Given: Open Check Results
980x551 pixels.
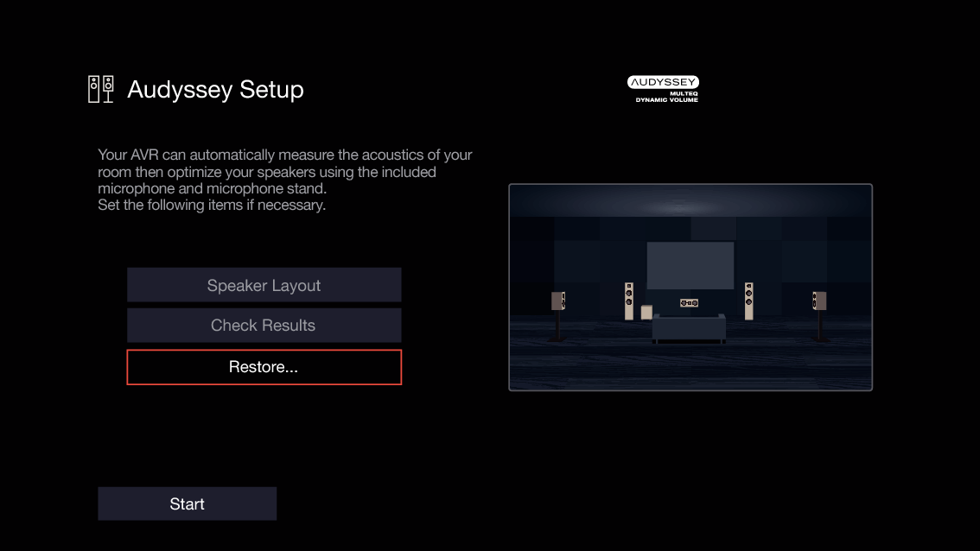Looking at the screenshot, I should pyautogui.click(x=264, y=326).
